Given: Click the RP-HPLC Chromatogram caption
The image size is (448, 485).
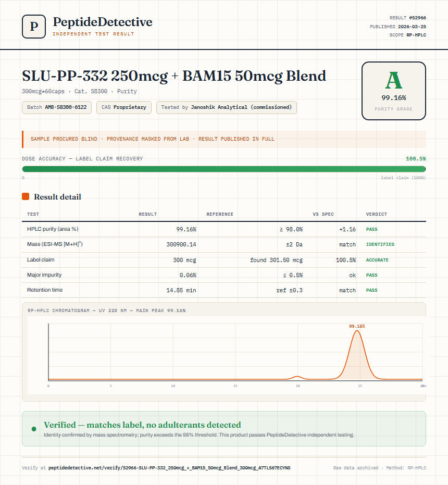Looking at the screenshot, I should click(x=106, y=310).
